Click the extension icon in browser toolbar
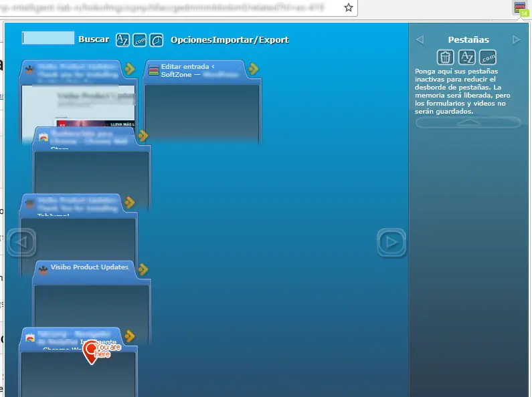Image resolution: width=532 pixels, height=397 pixels. (521, 8)
